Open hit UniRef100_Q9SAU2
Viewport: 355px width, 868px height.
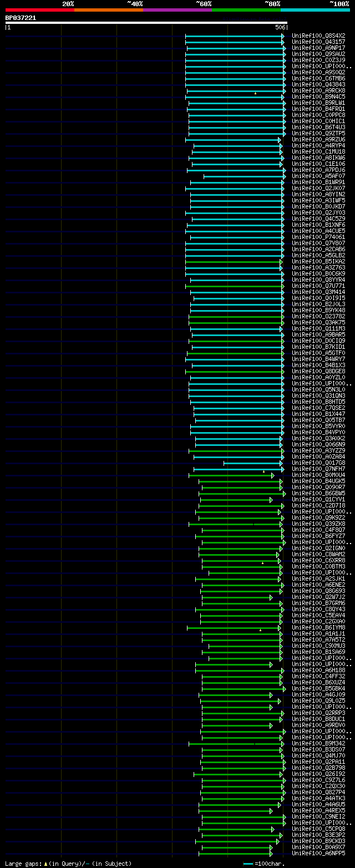point(318,54)
